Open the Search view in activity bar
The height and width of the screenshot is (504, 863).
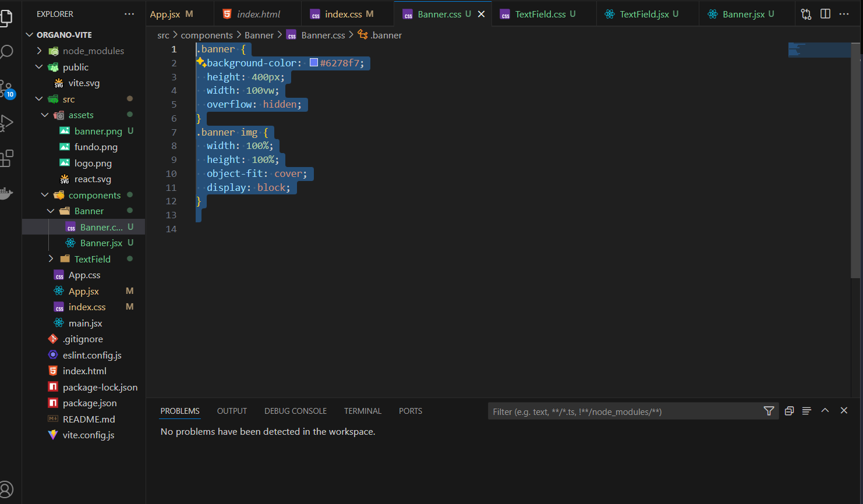point(6,52)
